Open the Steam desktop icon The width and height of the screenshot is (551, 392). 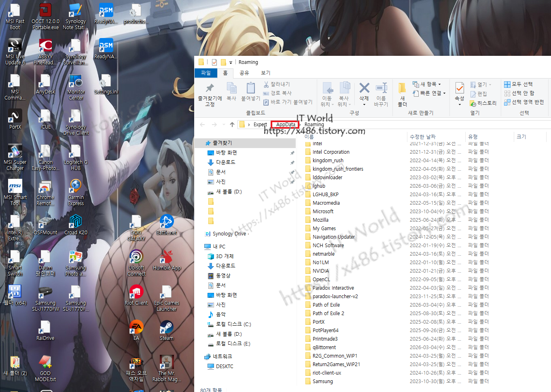click(167, 331)
